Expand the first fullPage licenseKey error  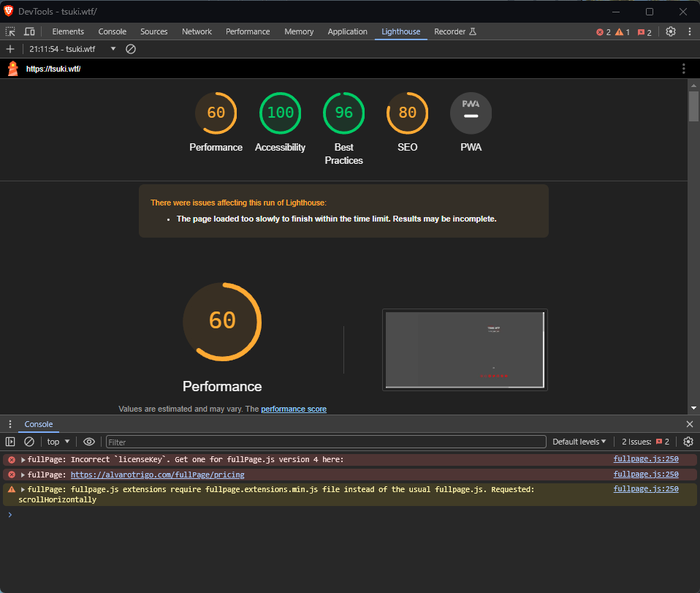pos(23,460)
